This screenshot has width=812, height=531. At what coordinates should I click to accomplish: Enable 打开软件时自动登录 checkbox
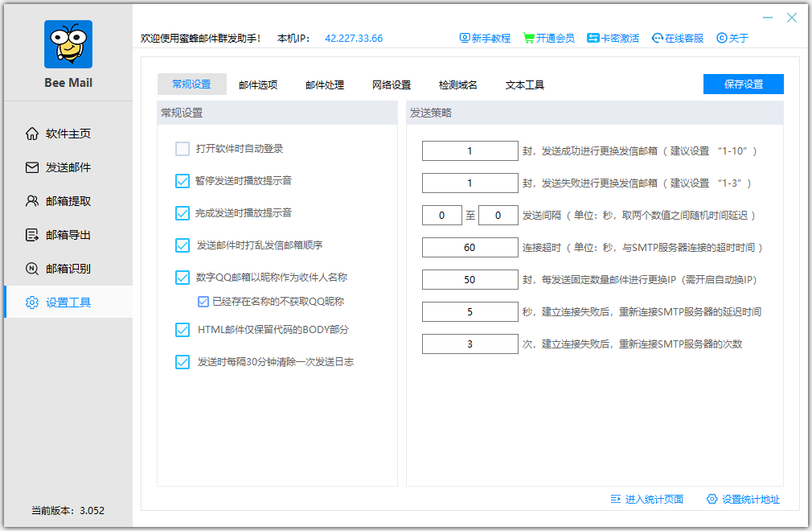click(182, 149)
